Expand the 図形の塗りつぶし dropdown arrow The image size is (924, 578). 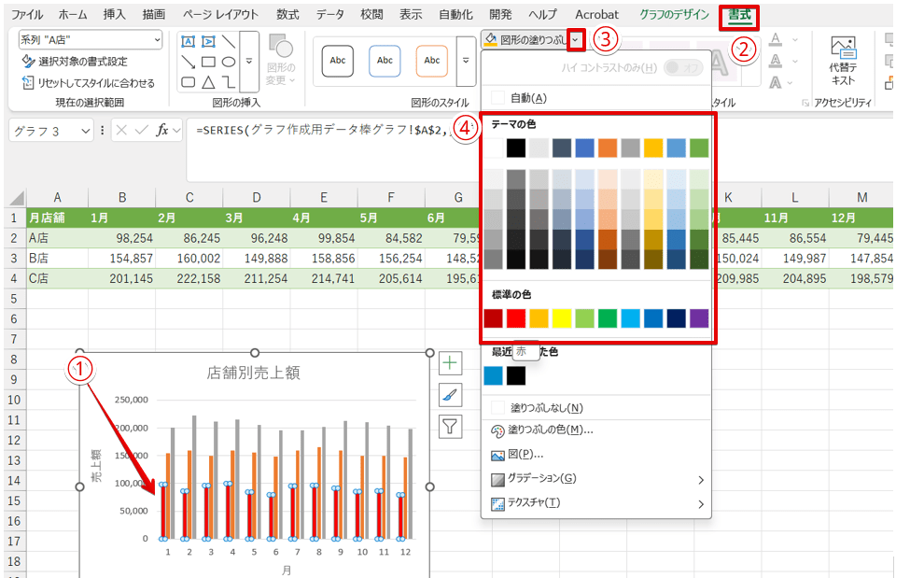pyautogui.click(x=578, y=39)
